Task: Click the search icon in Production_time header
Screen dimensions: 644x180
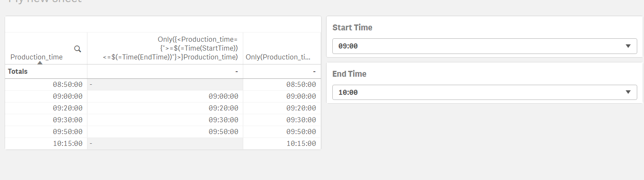Action: [x=78, y=49]
